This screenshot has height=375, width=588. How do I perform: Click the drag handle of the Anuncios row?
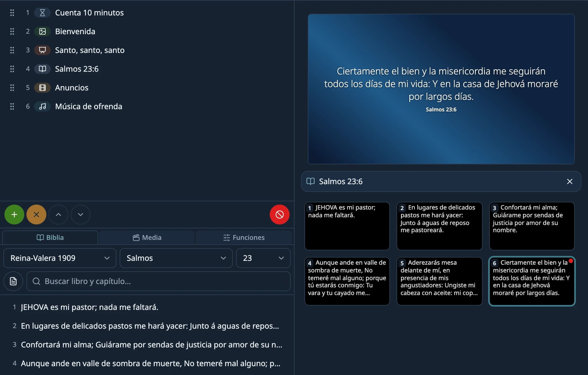click(x=12, y=88)
